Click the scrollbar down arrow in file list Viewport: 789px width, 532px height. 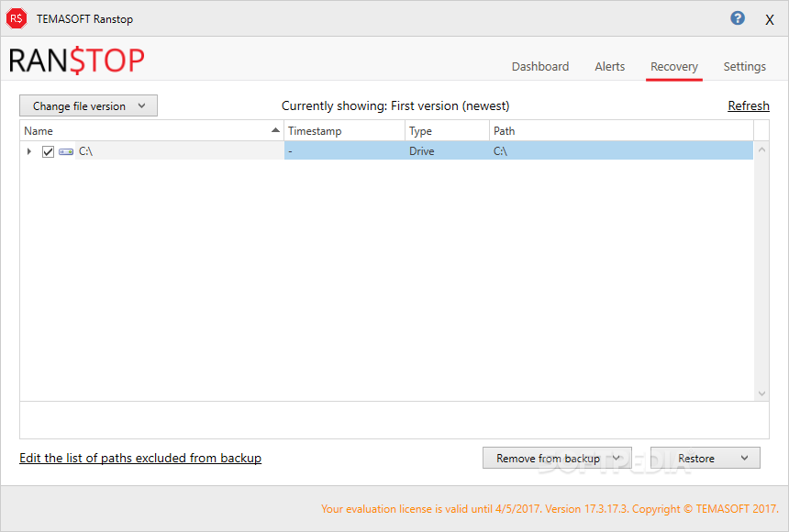761,393
